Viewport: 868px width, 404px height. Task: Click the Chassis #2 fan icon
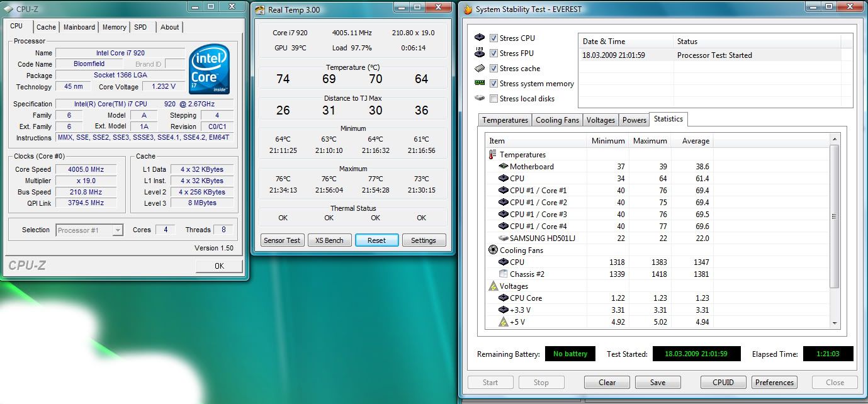(x=504, y=274)
